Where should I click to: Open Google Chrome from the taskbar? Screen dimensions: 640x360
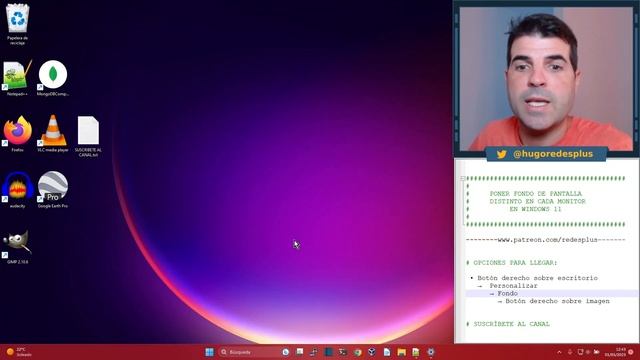[x=358, y=352]
